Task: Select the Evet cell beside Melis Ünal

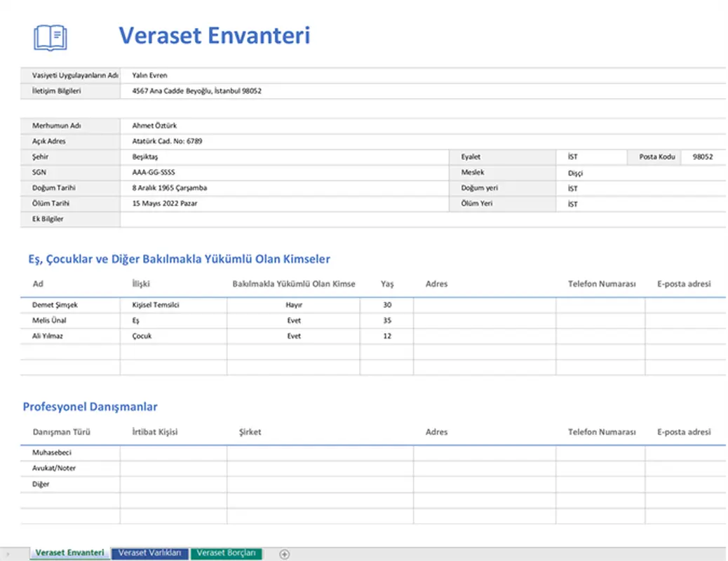Action: click(x=293, y=320)
